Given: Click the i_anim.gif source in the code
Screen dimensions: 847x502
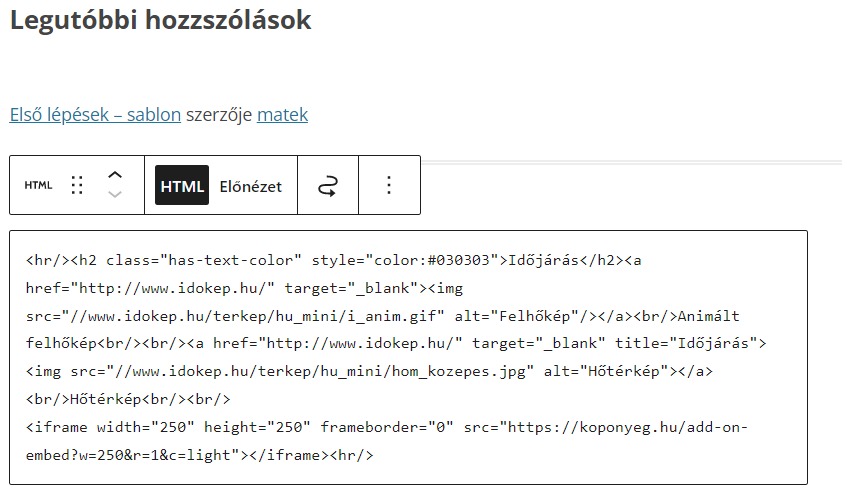Looking at the screenshot, I should click(400, 316).
